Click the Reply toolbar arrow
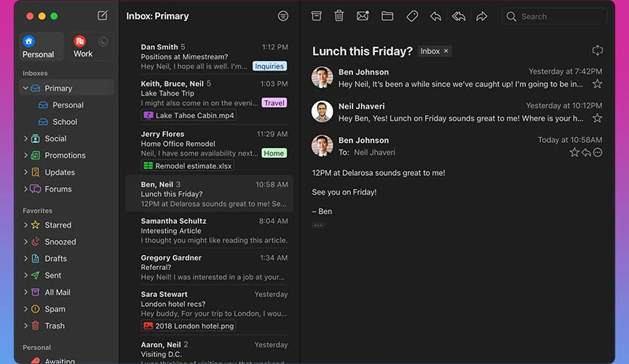This screenshot has height=364, width=629. click(x=436, y=16)
